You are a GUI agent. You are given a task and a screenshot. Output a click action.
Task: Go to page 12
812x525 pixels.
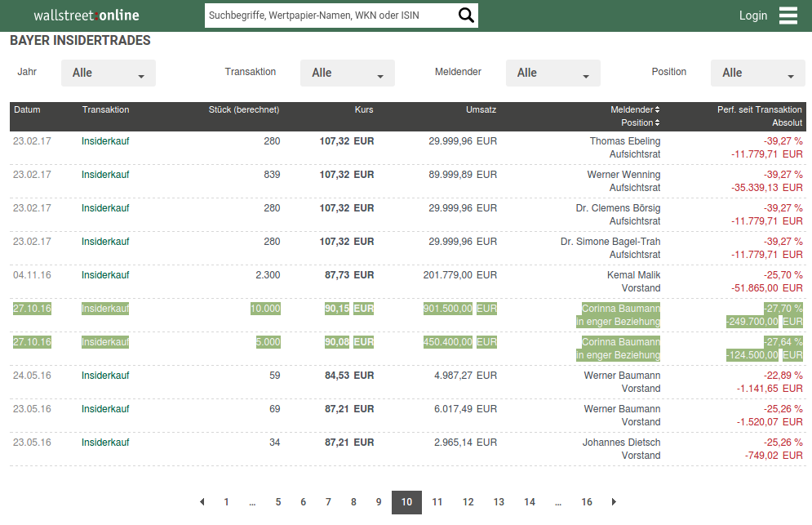click(x=468, y=502)
